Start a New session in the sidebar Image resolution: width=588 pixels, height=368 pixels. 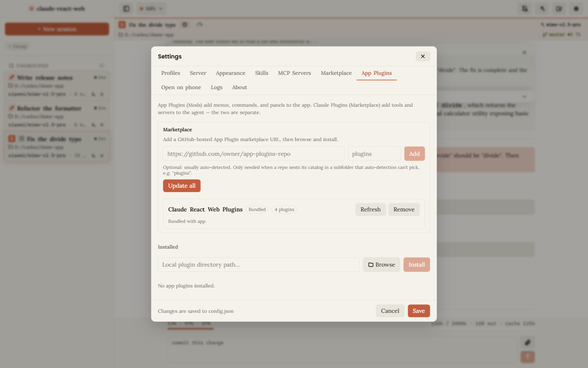(57, 29)
